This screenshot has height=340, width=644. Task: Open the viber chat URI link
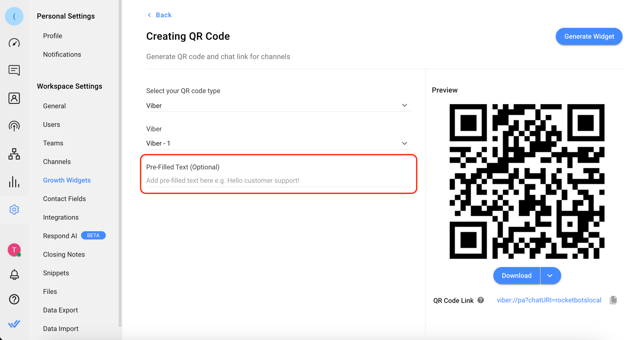549,300
